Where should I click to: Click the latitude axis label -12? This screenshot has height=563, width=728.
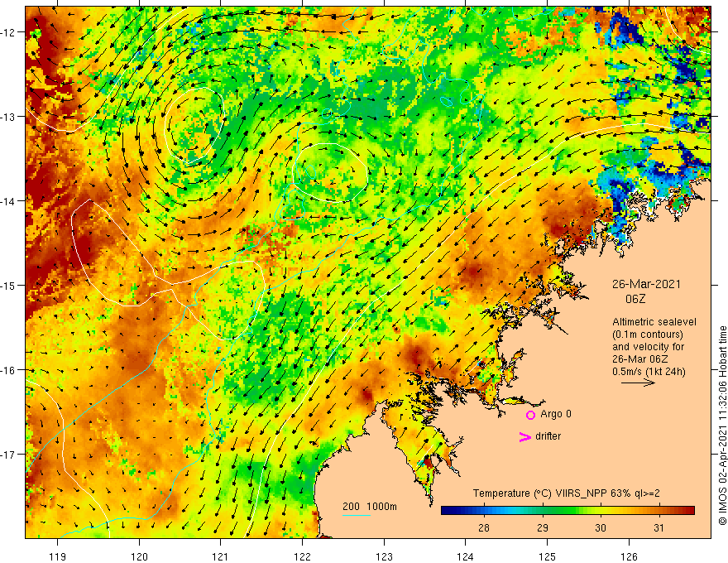click(x=9, y=32)
